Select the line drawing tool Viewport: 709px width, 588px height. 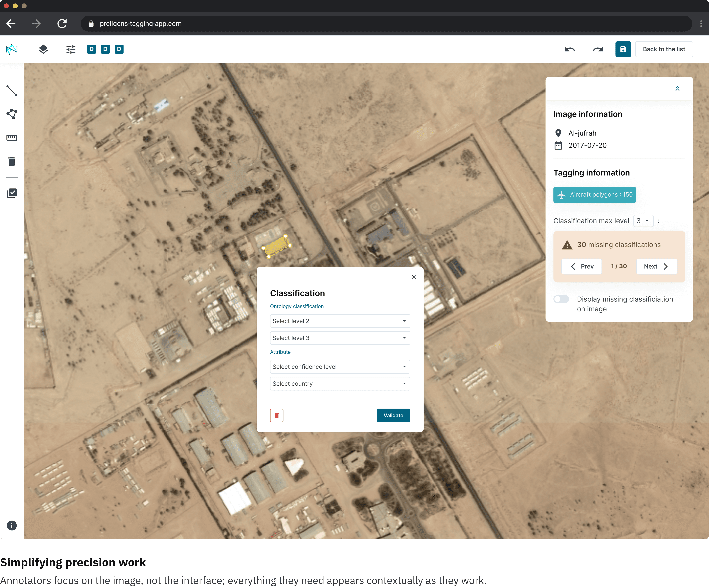pyautogui.click(x=12, y=90)
